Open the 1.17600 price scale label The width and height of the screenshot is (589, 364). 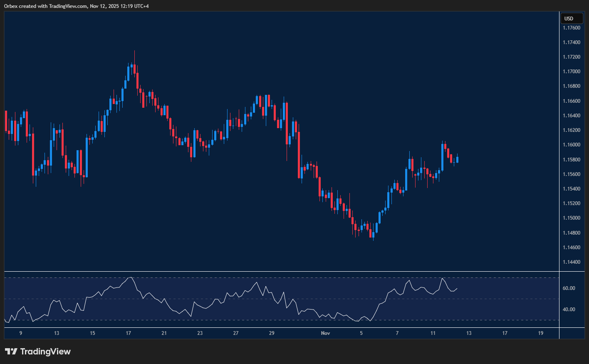[x=572, y=27]
